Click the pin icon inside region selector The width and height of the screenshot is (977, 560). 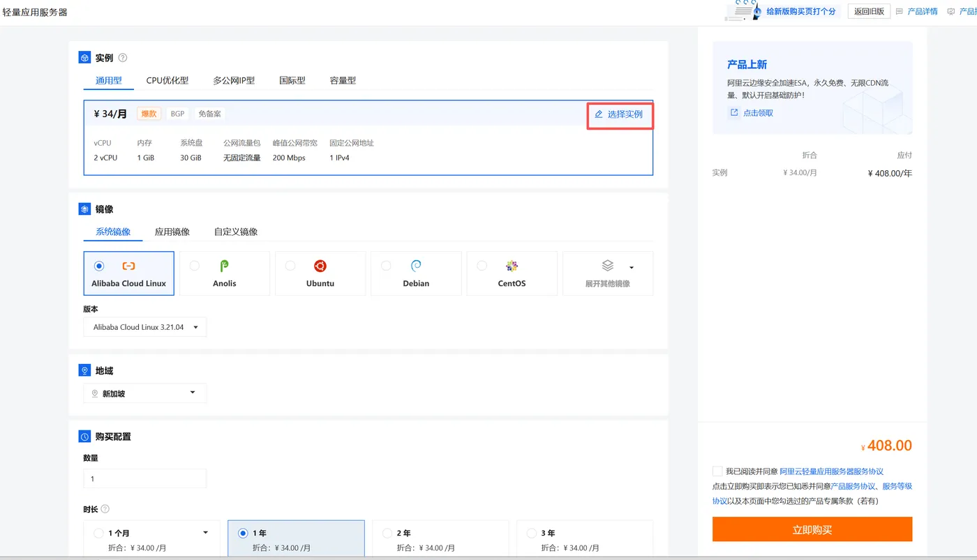[x=95, y=394]
